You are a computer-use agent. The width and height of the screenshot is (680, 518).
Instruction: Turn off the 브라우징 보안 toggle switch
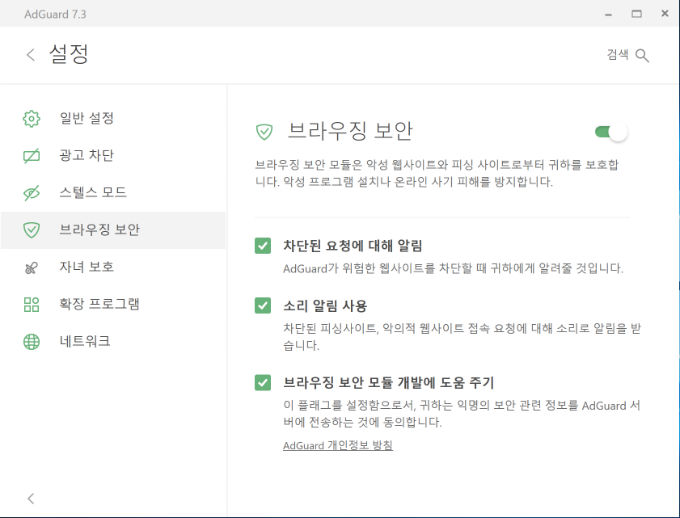(611, 132)
